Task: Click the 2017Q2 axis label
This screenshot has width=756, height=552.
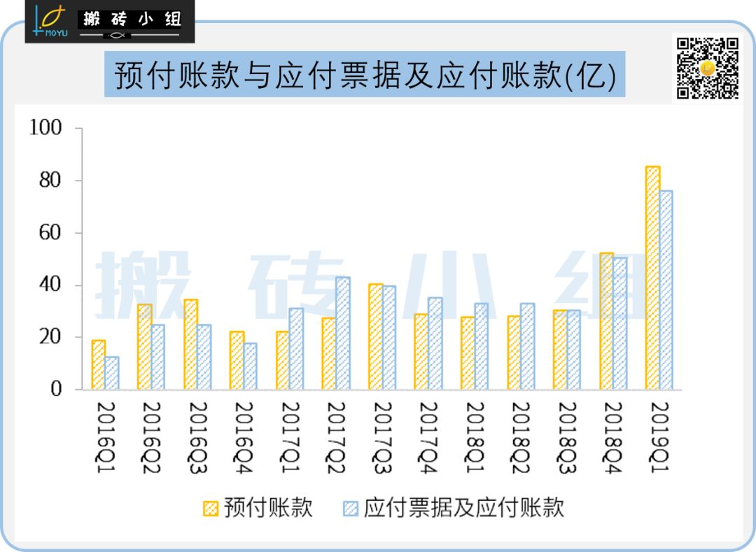Action: point(336,437)
